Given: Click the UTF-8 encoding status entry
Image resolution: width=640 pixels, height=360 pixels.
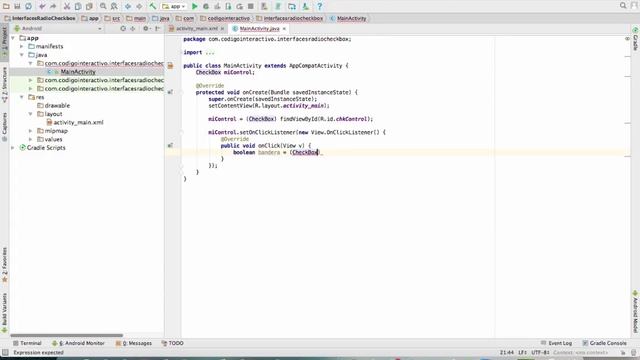Looking at the screenshot, I should (x=540, y=353).
